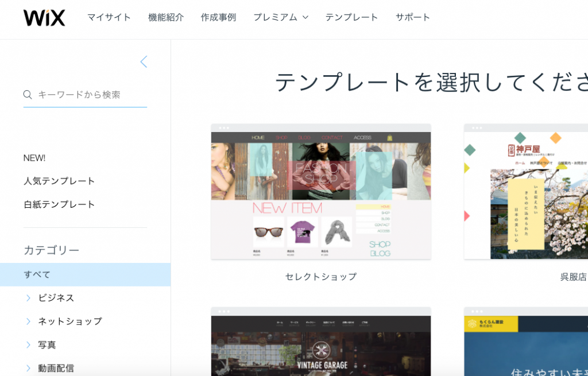Open the プレミアム dropdown menu
588x376 pixels.
tap(281, 17)
